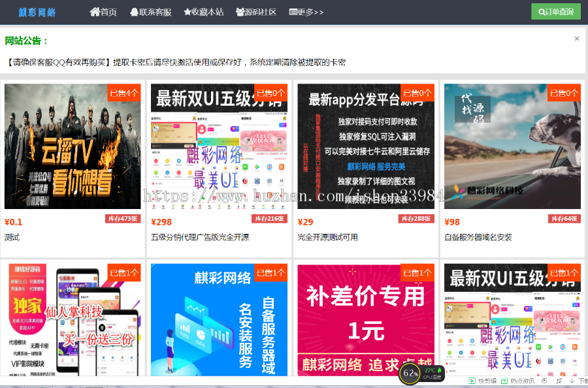Image resolution: width=588 pixels, height=388 pixels.
Task: Open the 补差价专用 1元 thumbnail
Action: (x=366, y=320)
